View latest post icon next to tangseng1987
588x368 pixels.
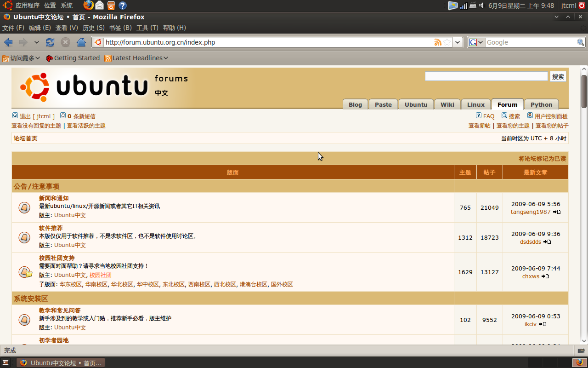(x=557, y=212)
